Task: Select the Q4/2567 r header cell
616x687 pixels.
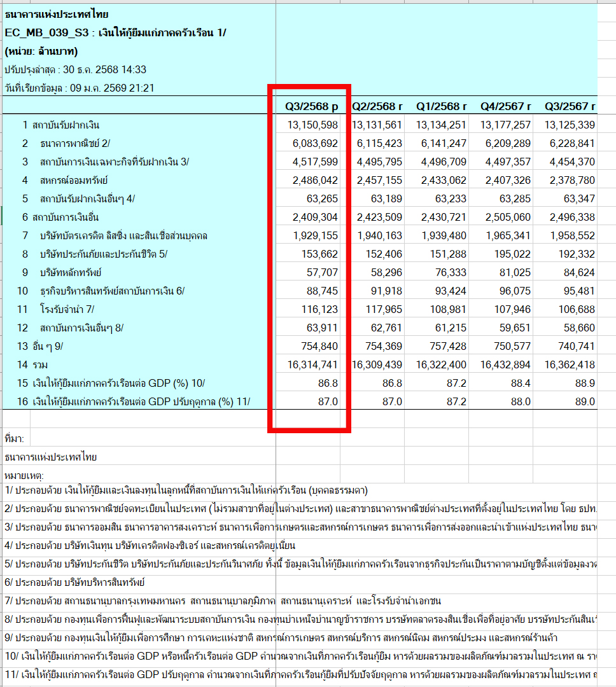Action: (506, 106)
